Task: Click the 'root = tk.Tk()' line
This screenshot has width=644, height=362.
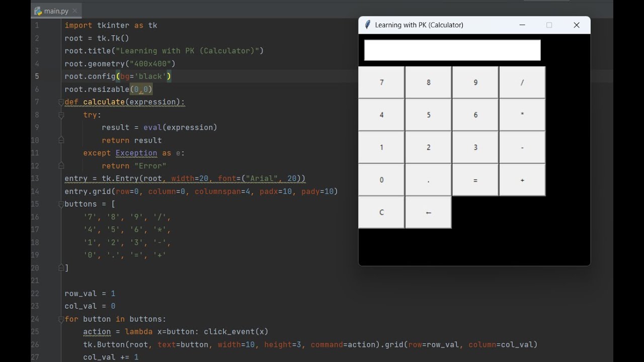Action: [97, 38]
